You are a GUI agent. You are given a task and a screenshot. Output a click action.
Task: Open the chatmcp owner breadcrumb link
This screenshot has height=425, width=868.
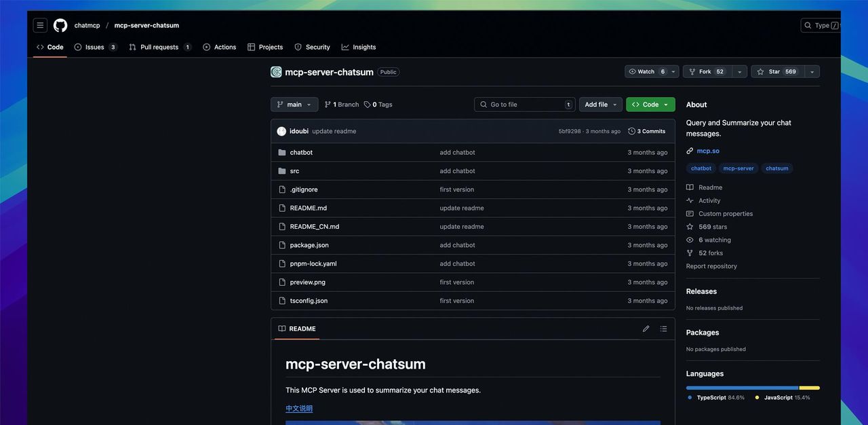(87, 26)
